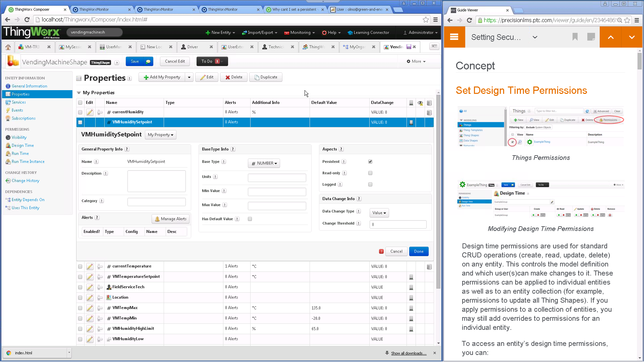Open the Design Time permissions link
Viewport: 644px width, 362px height.
pos(23,145)
